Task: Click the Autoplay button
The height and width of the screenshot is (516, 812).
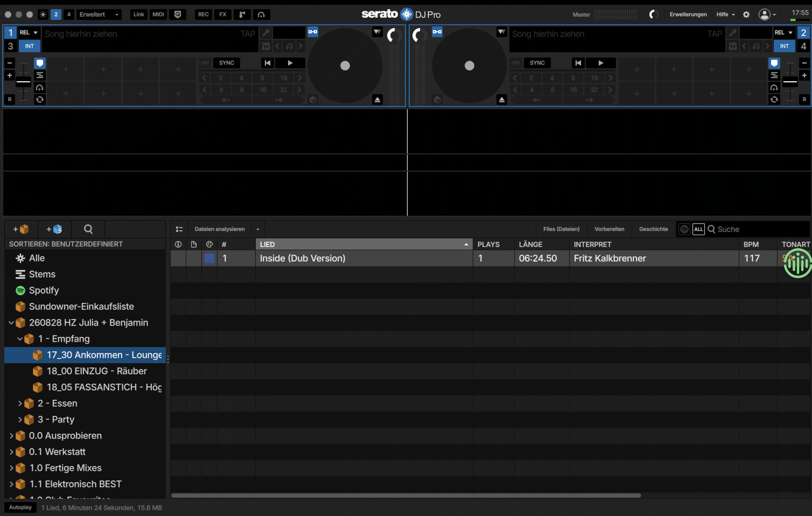Action: (20, 508)
